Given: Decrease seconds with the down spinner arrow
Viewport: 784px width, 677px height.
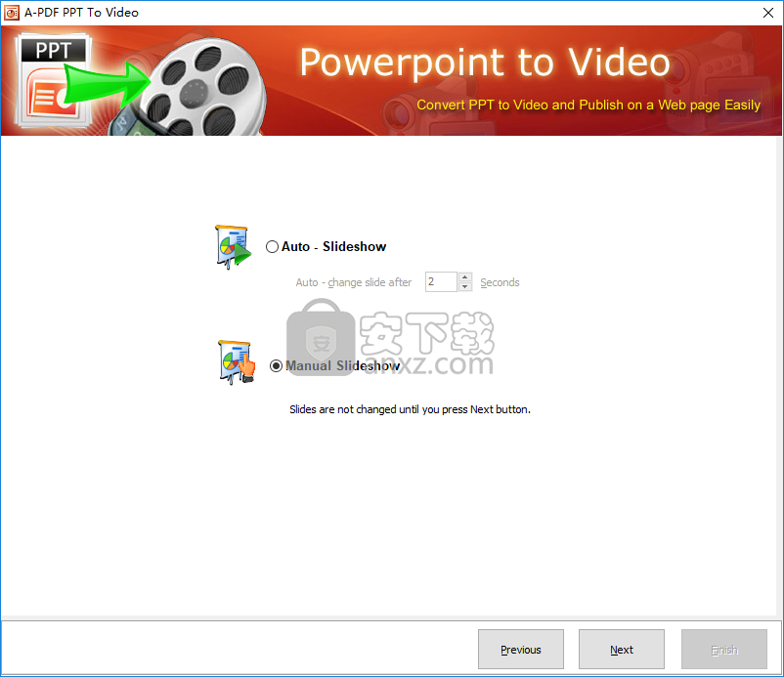Looking at the screenshot, I should click(x=465, y=287).
